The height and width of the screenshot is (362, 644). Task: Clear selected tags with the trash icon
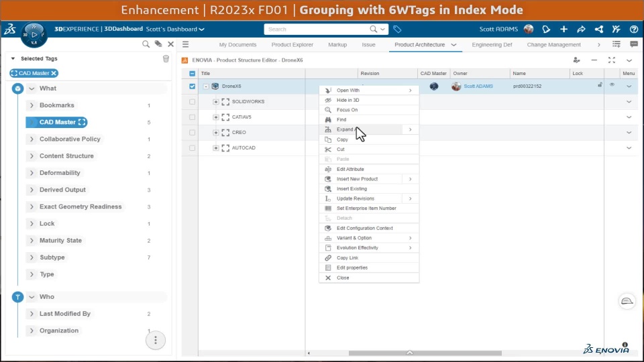[x=166, y=59]
